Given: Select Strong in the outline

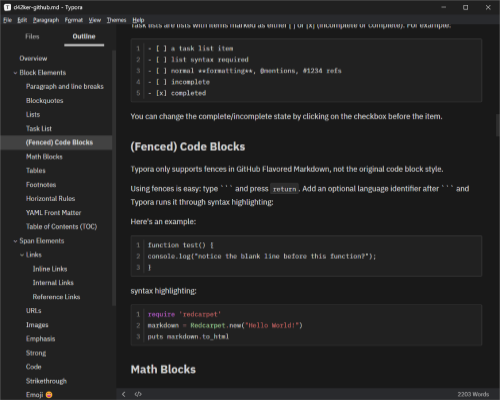Looking at the screenshot, I should coord(36,353).
